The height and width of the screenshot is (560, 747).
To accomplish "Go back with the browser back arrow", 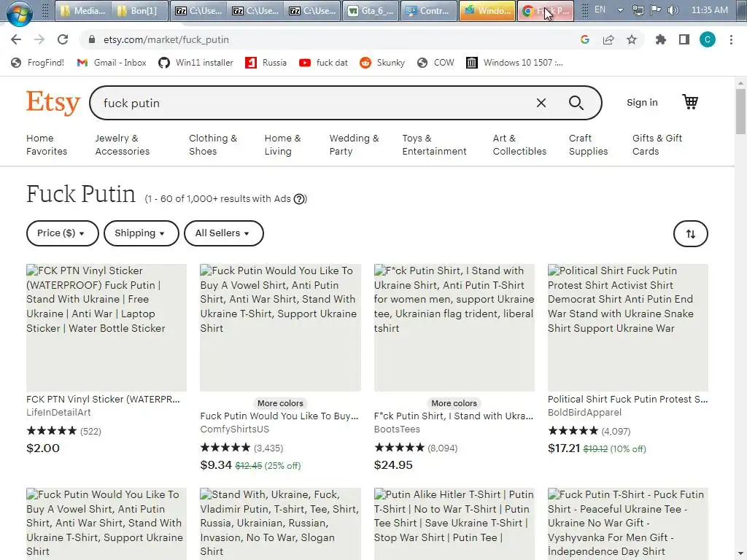I will coord(16,39).
